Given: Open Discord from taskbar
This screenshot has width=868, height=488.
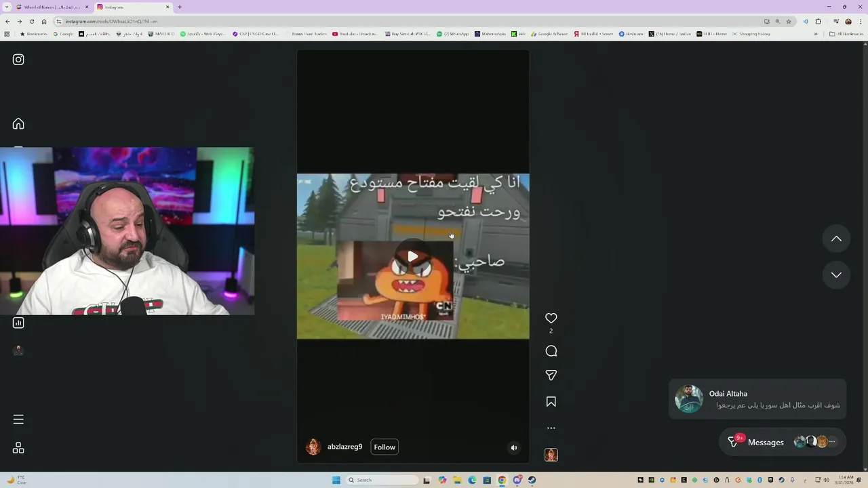Looking at the screenshot, I should coord(517,480).
